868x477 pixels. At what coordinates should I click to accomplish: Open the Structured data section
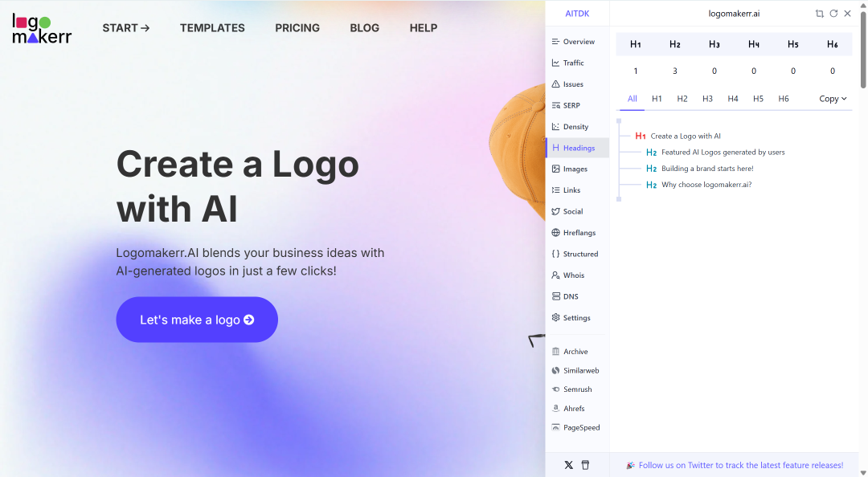[577, 254]
